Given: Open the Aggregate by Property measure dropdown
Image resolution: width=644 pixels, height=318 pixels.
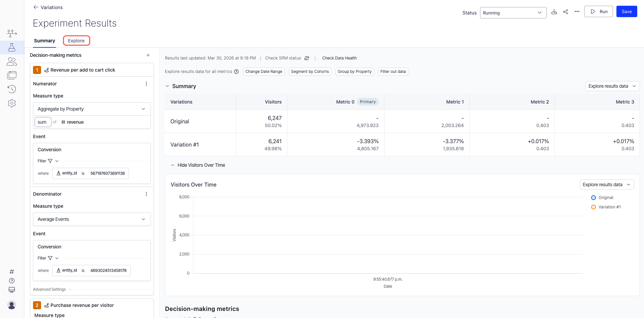Looking at the screenshot, I should [92, 109].
